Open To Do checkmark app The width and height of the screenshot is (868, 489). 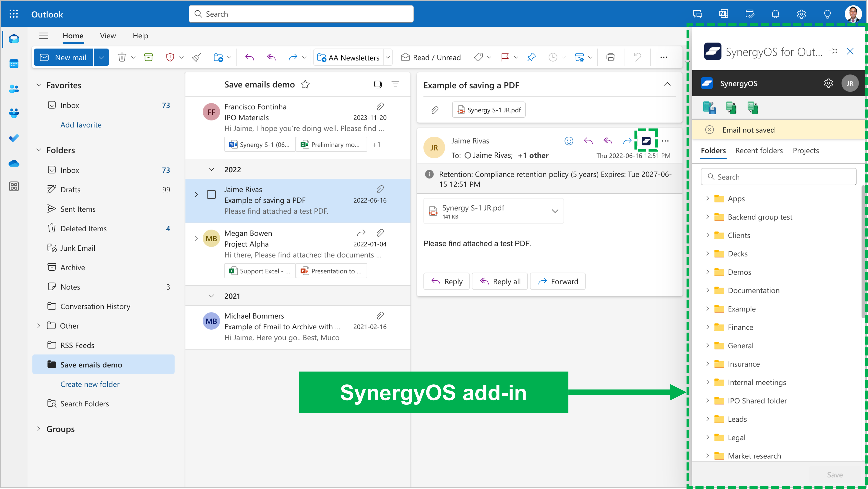click(14, 138)
